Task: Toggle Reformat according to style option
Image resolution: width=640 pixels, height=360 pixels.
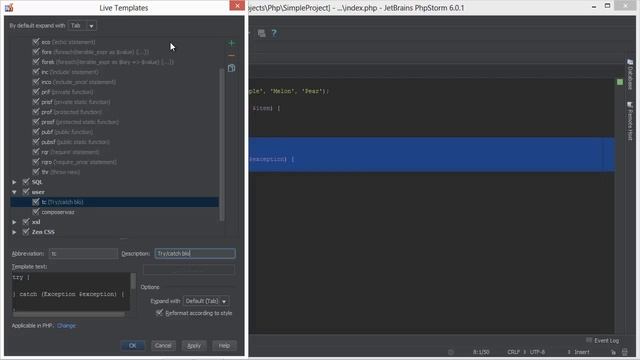Action: pos(159,313)
